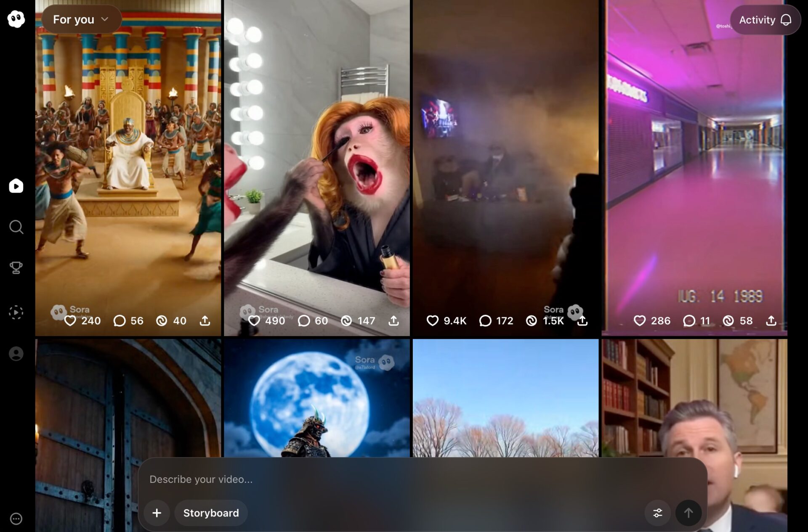Like the pink mall video with 286 likes

tap(640, 321)
